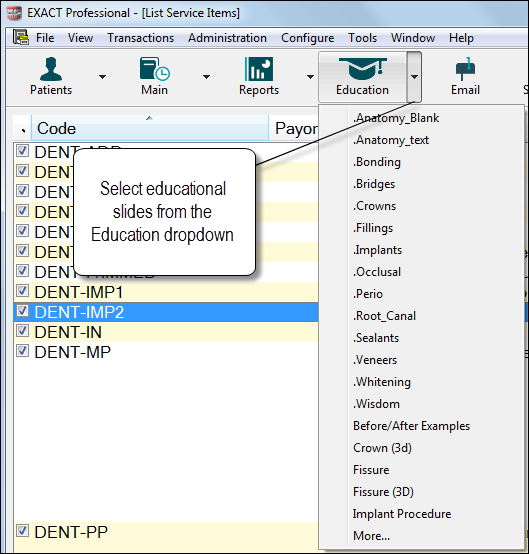This screenshot has height=554, width=529.
Task: Expand the Reports dropdown arrow
Action: pyautogui.click(x=310, y=77)
